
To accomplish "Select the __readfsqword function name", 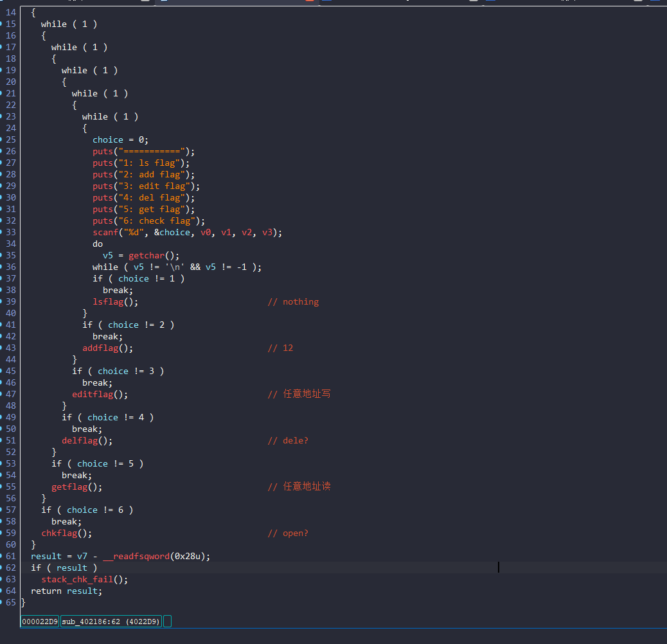I will [x=136, y=557].
